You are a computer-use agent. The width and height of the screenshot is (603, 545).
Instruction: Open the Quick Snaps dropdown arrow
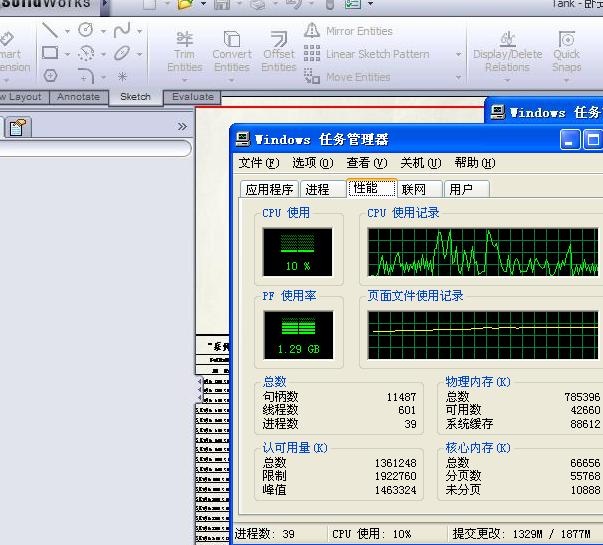tap(566, 80)
